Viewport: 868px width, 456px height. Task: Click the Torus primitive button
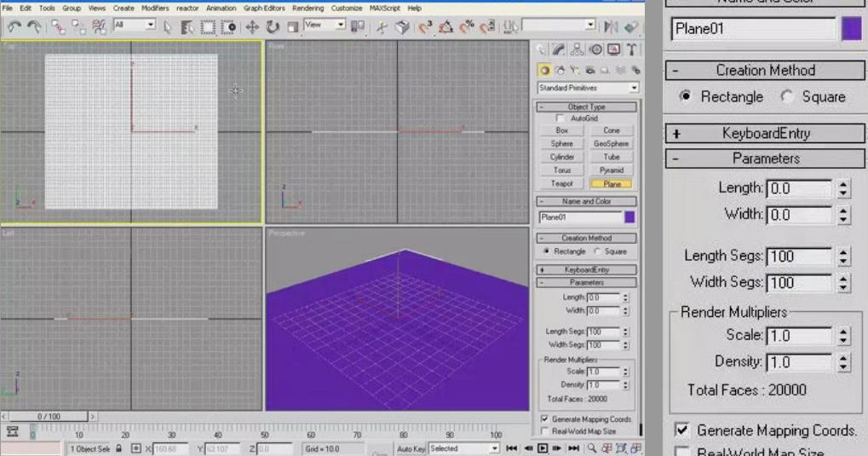coord(562,170)
